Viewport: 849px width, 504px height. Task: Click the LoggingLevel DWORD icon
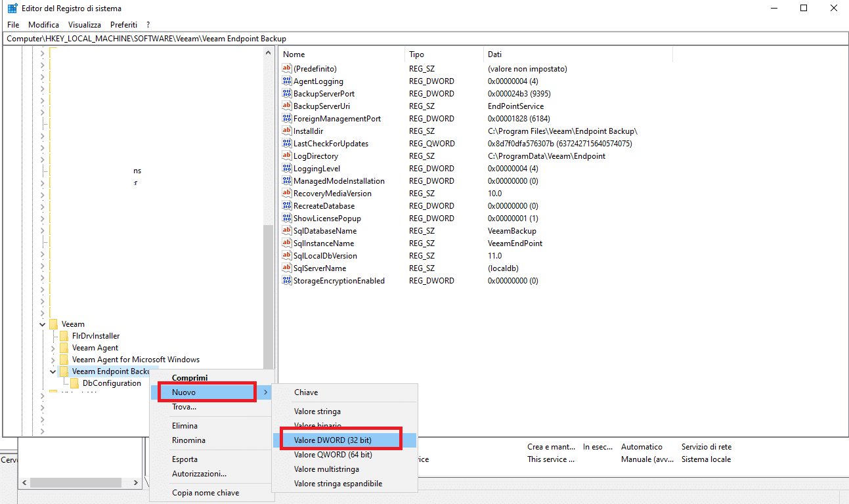point(286,168)
